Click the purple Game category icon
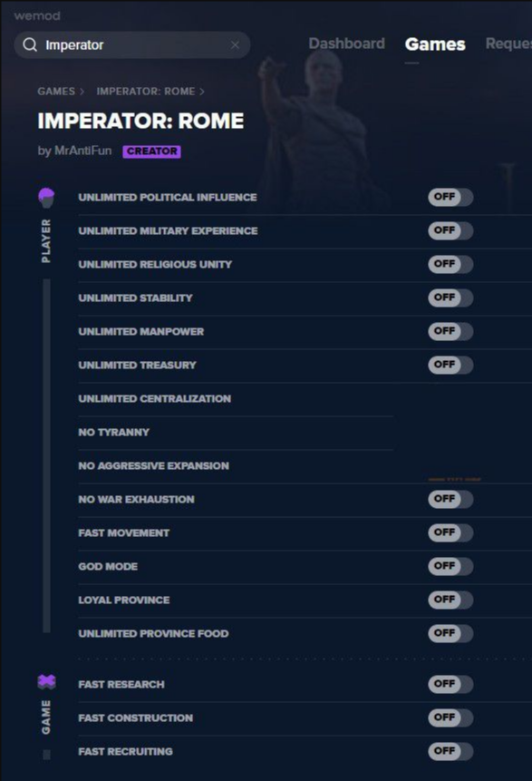532x781 pixels. (47, 681)
